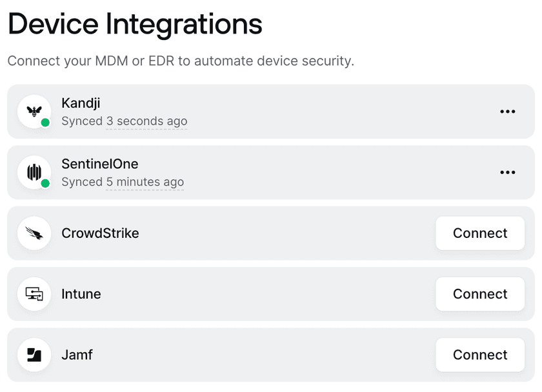Select the Kandji integration name
The height and width of the screenshot is (392, 542).
[x=81, y=103]
